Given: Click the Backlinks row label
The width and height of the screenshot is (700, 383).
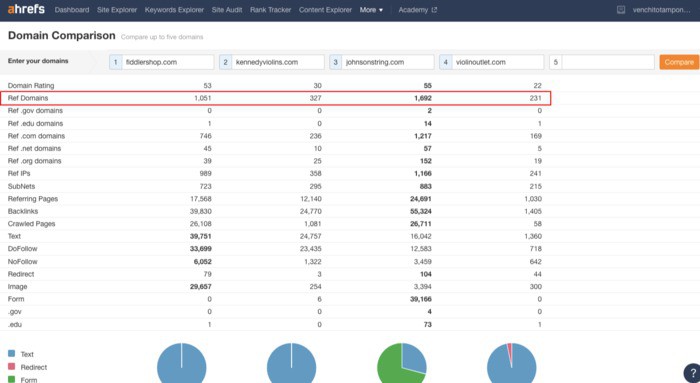Looking at the screenshot, I should coord(23,211).
